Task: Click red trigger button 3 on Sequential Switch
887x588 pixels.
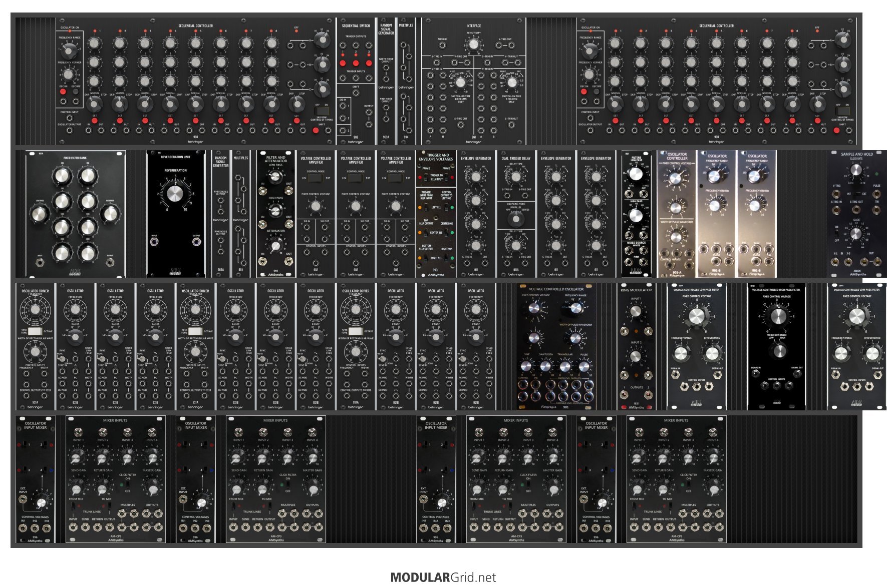Action: pos(369,63)
